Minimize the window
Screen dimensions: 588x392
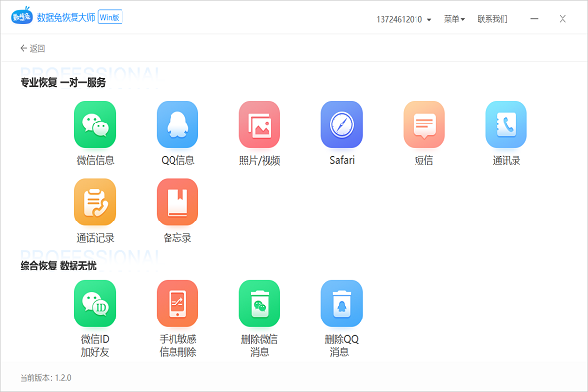coord(534,19)
